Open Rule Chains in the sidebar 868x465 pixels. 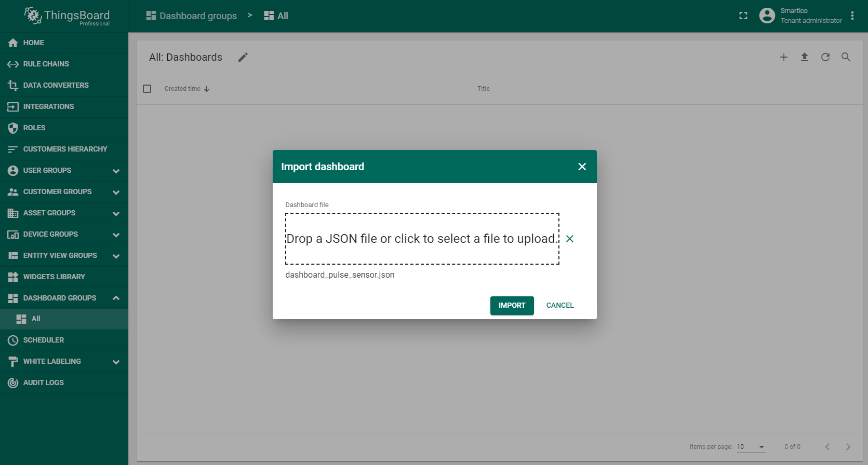point(46,64)
